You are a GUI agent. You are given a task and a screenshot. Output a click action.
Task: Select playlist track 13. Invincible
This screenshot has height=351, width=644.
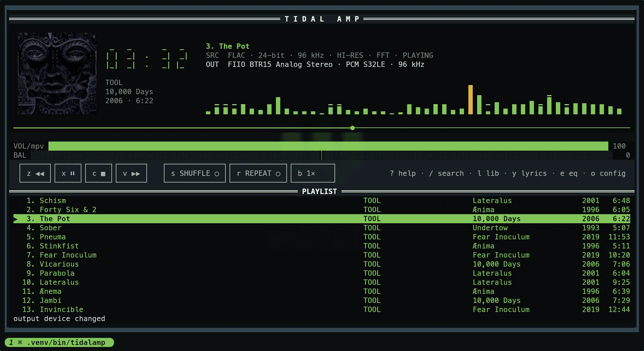[x=322, y=309]
